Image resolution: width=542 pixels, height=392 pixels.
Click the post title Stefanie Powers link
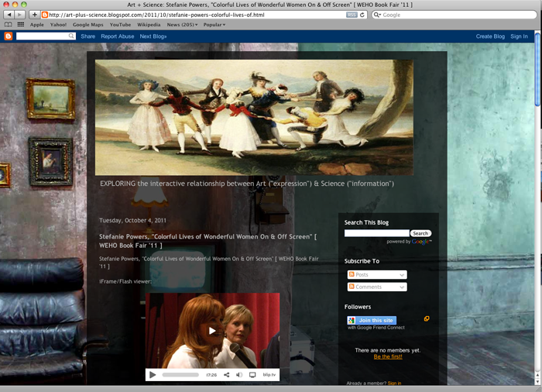[208, 241]
